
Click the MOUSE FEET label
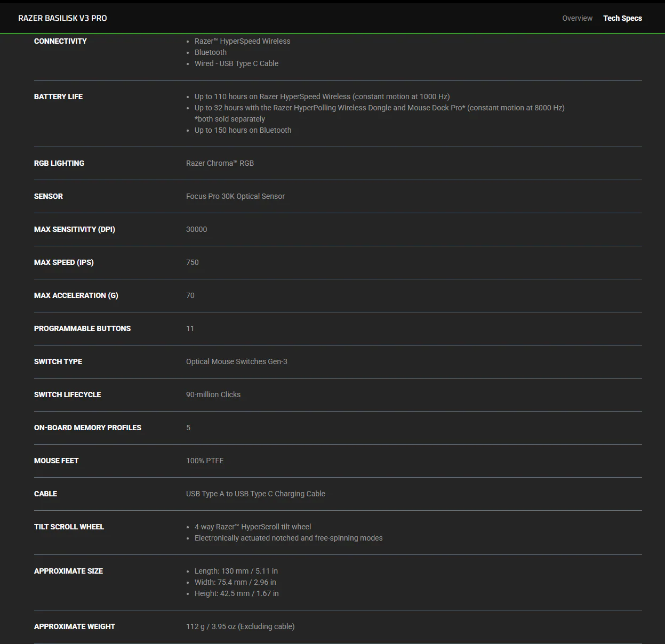pos(56,461)
